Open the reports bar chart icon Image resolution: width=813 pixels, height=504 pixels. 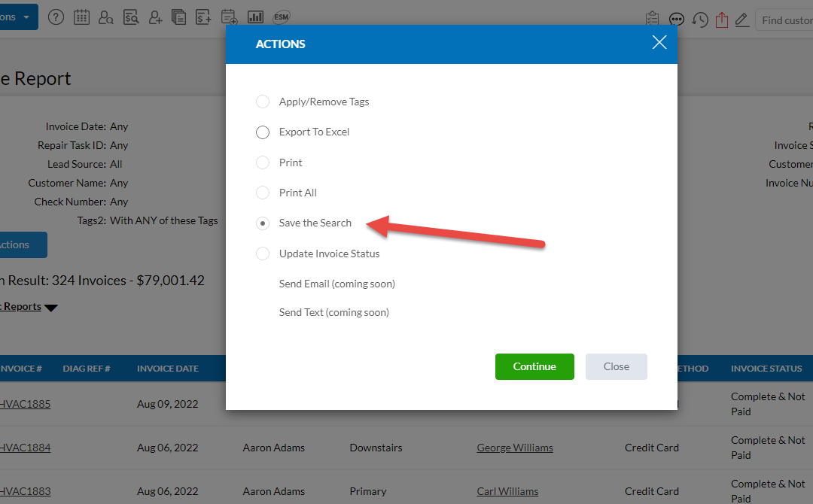257,17
